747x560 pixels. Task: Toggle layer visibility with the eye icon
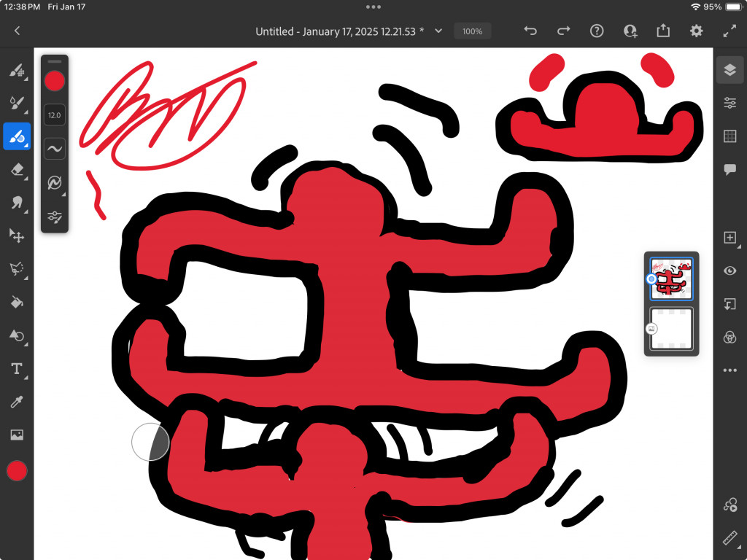coord(729,271)
